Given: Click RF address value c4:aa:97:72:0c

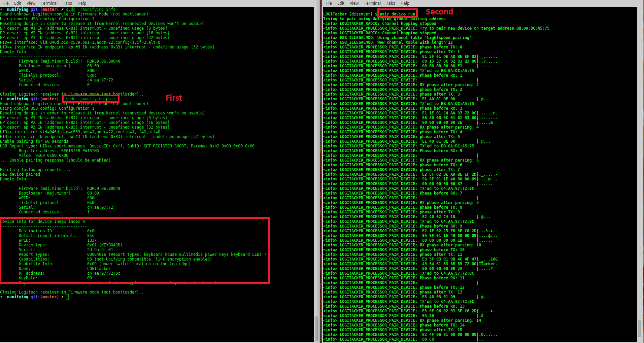Looking at the screenshot, I should tap(104, 273).
